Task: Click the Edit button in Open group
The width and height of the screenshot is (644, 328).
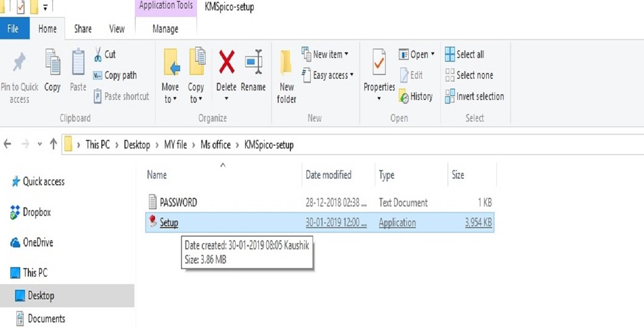Action: 411,75
